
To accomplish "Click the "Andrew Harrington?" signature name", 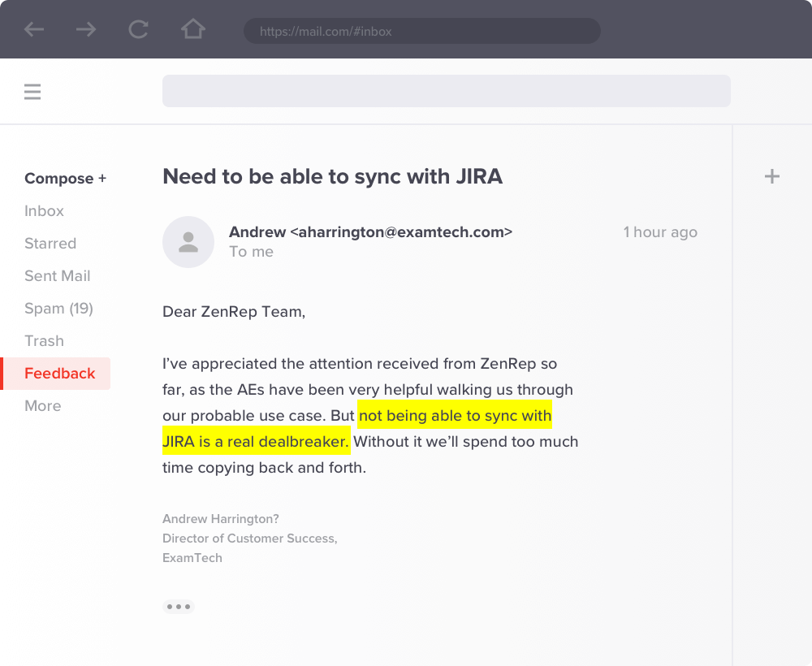I will [221, 519].
